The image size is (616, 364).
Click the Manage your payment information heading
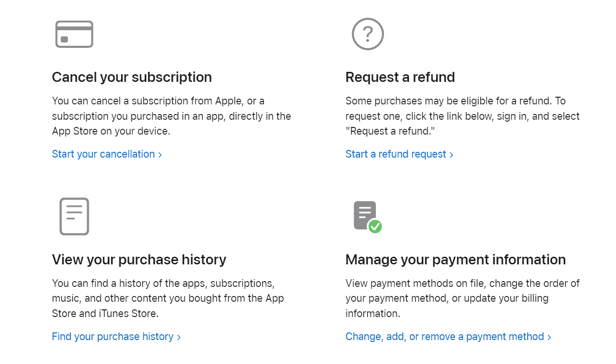[455, 260]
